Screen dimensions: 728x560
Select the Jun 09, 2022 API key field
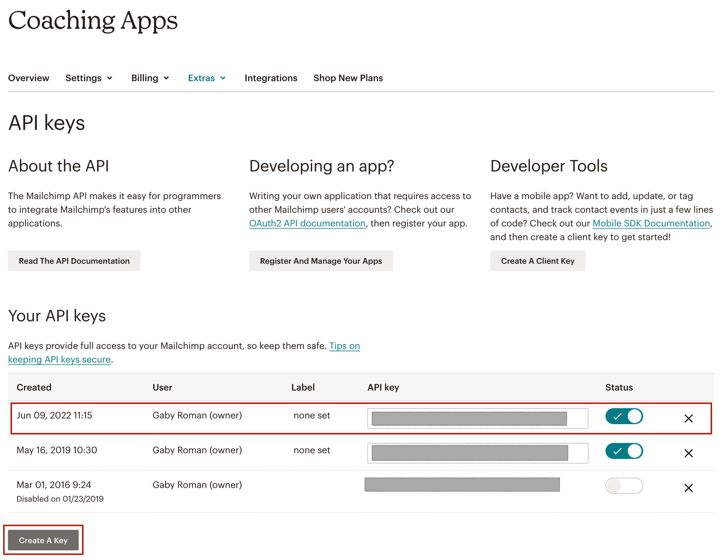[477, 418]
